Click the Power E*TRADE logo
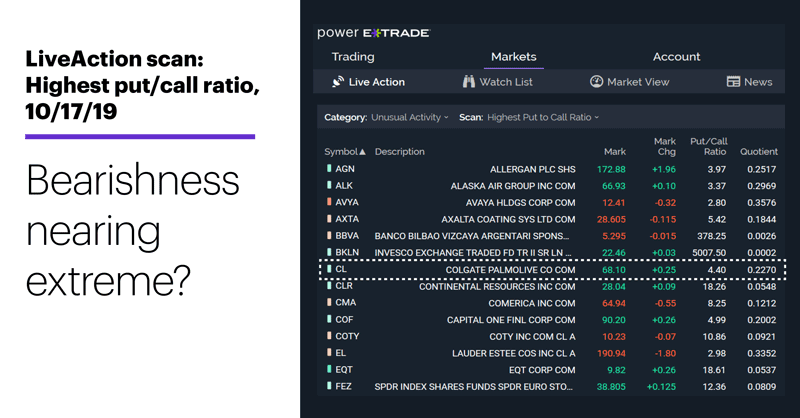Image resolution: width=800 pixels, height=418 pixels. (373, 33)
